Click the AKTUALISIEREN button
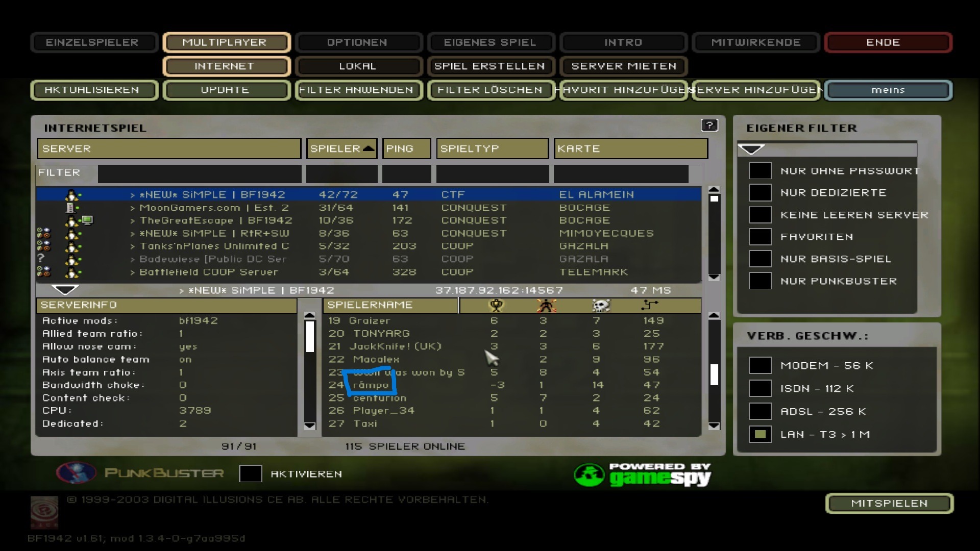The width and height of the screenshot is (980, 551). click(94, 90)
